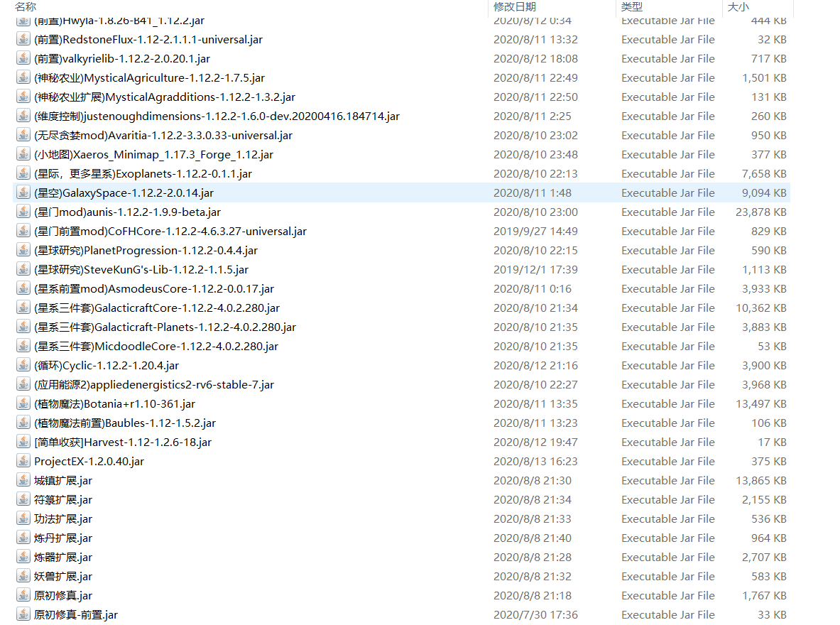Select the Baubles-1.12-1.5.2.jar file
The width and height of the screenshot is (840, 625).
point(125,423)
